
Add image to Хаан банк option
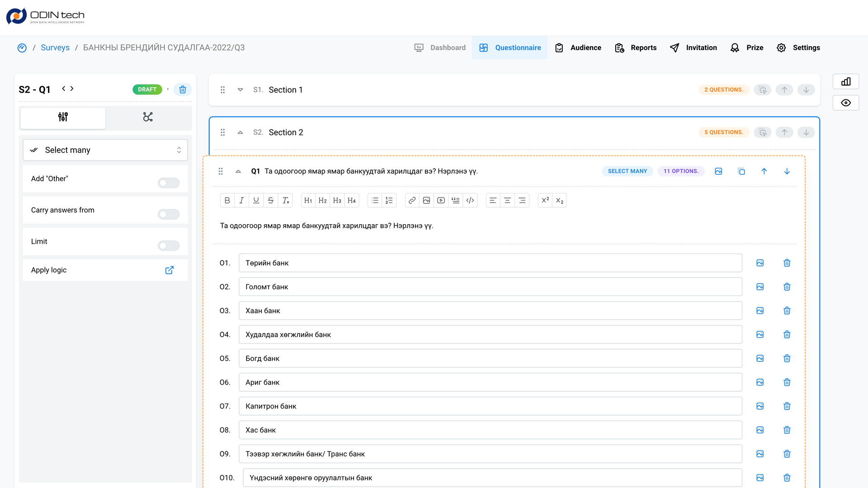tap(760, 311)
